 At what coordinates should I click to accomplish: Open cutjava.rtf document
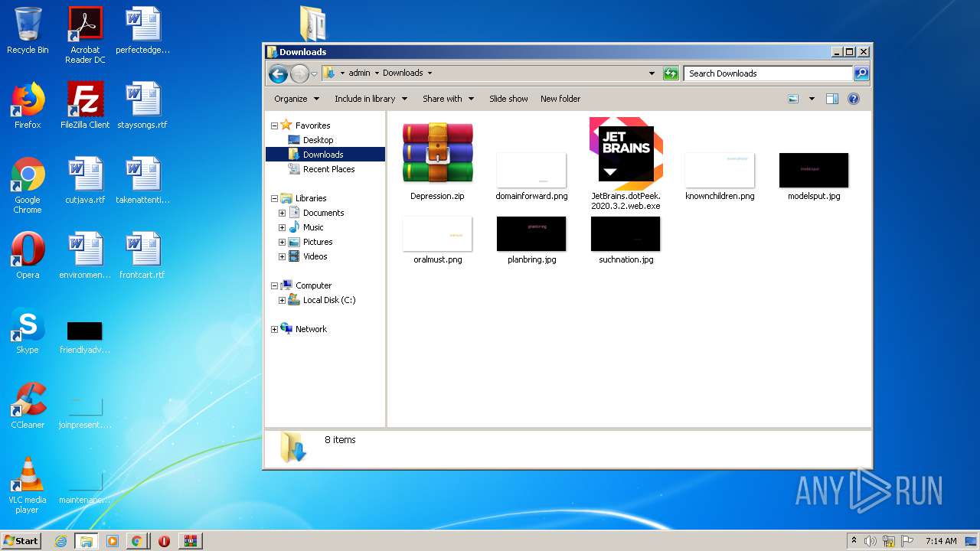click(x=85, y=181)
